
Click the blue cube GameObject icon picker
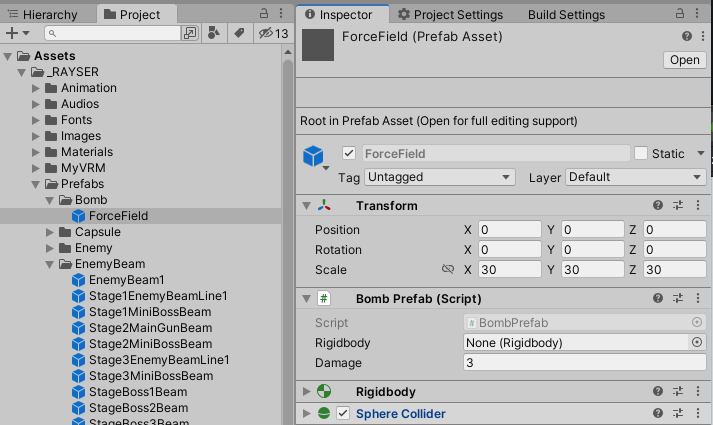(x=314, y=156)
